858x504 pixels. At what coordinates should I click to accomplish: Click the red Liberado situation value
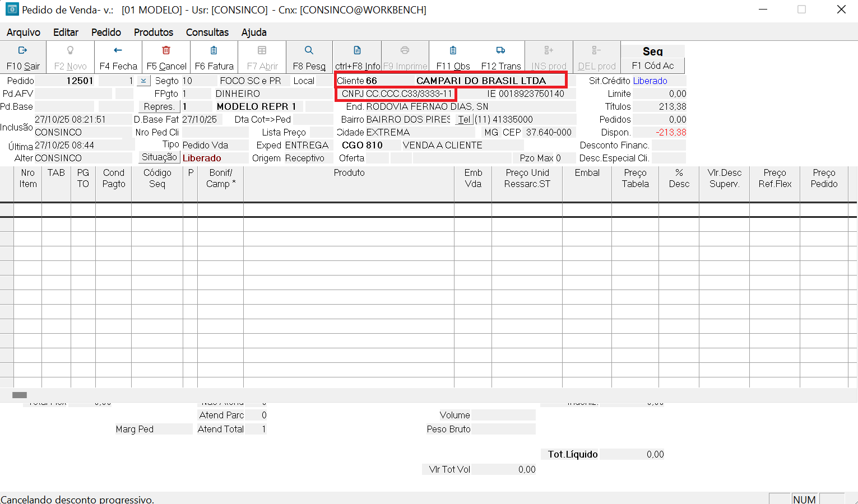[202, 158]
